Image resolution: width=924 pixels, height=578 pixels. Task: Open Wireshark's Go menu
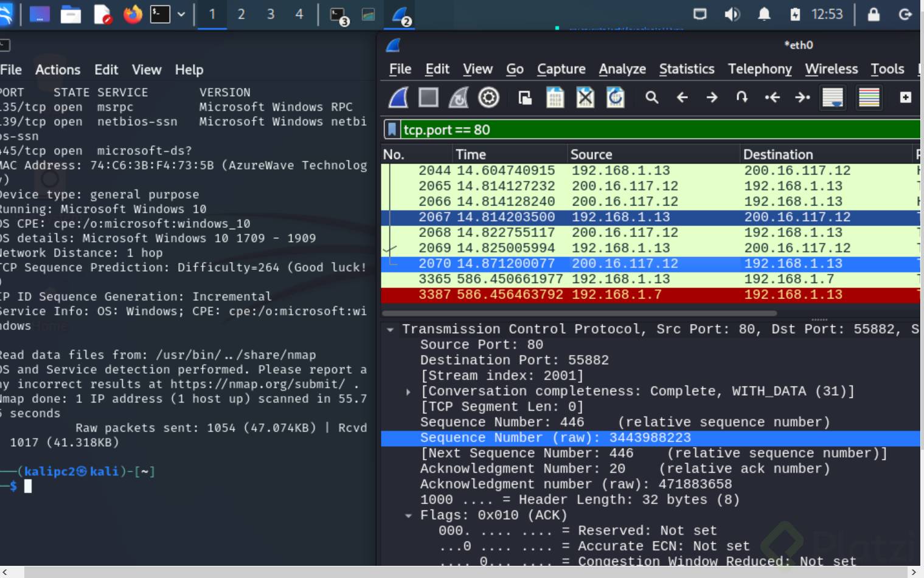515,69
